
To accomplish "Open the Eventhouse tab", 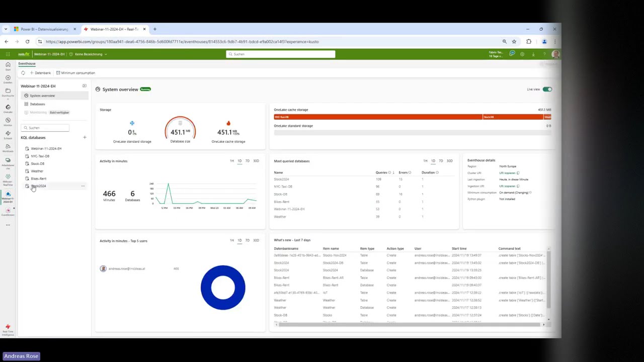I will [27, 64].
